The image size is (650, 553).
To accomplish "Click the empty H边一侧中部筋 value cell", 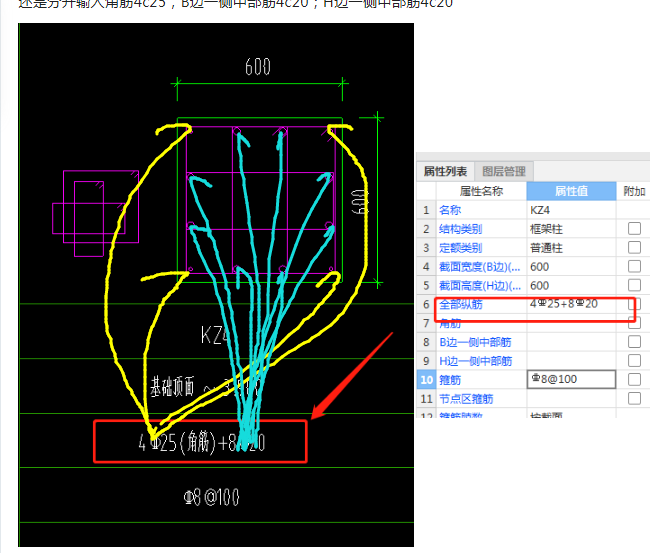I will click(571, 361).
